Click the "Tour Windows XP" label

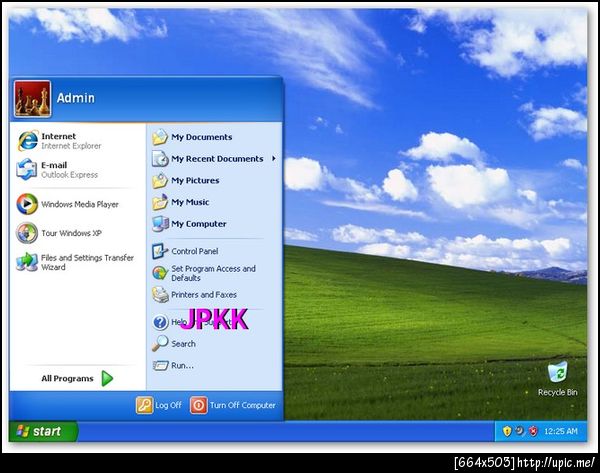[72, 233]
